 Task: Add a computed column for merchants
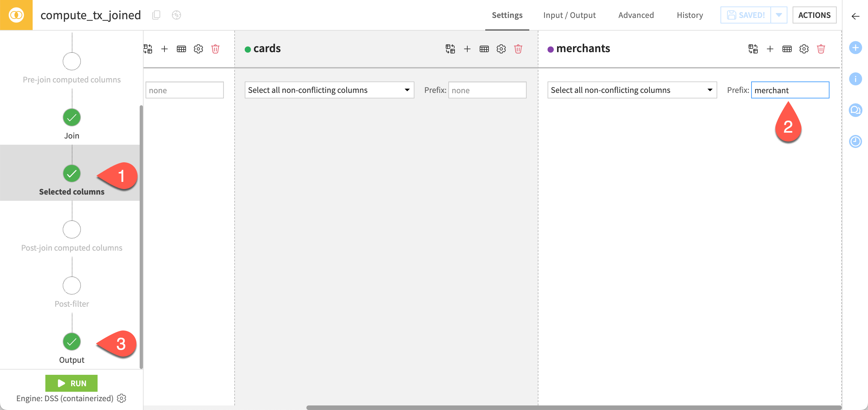pyautogui.click(x=770, y=49)
